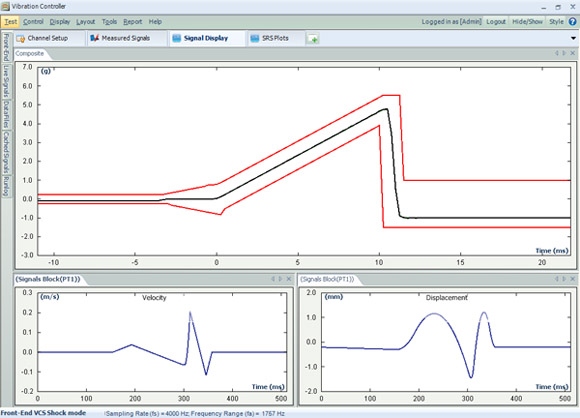Open the Front-End side panel

point(6,47)
